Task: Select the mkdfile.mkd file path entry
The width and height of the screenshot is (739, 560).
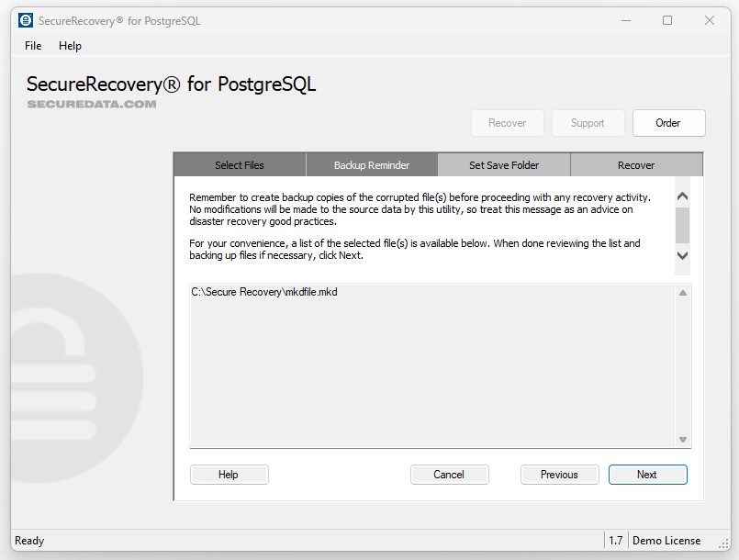Action: coord(258,292)
